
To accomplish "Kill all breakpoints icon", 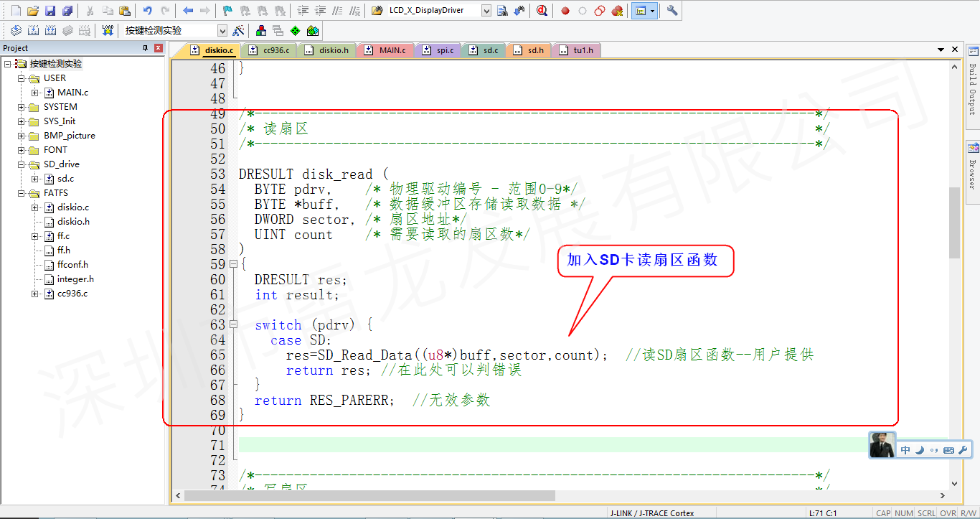I will [617, 11].
